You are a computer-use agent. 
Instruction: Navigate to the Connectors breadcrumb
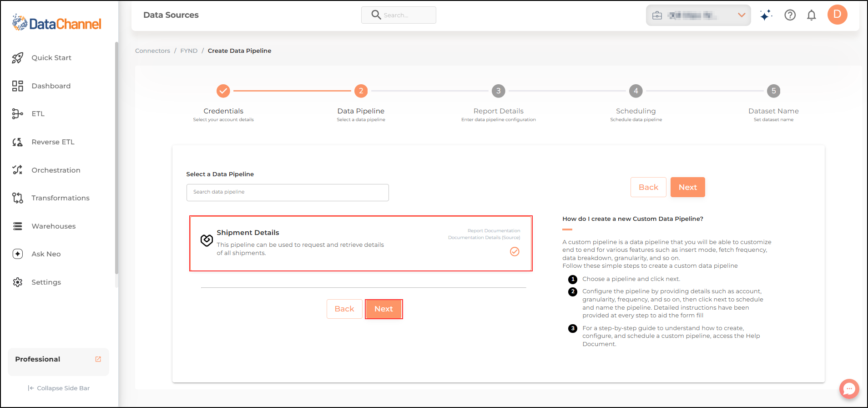(152, 51)
